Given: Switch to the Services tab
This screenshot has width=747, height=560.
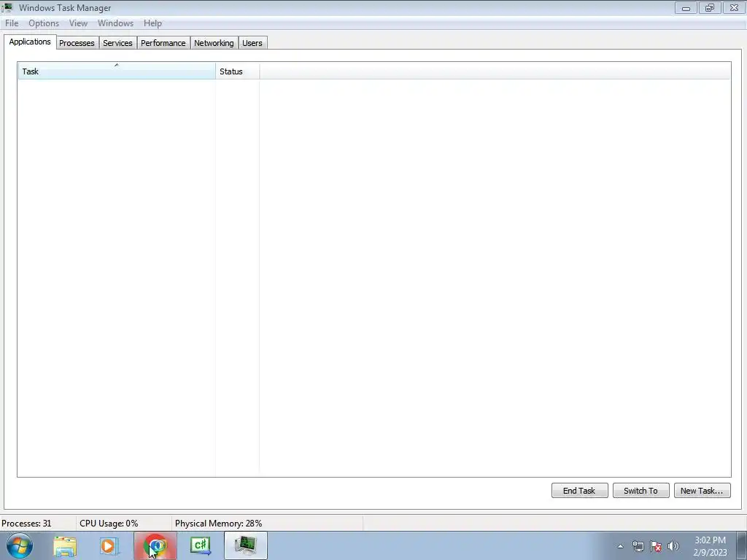Looking at the screenshot, I should pyautogui.click(x=117, y=43).
